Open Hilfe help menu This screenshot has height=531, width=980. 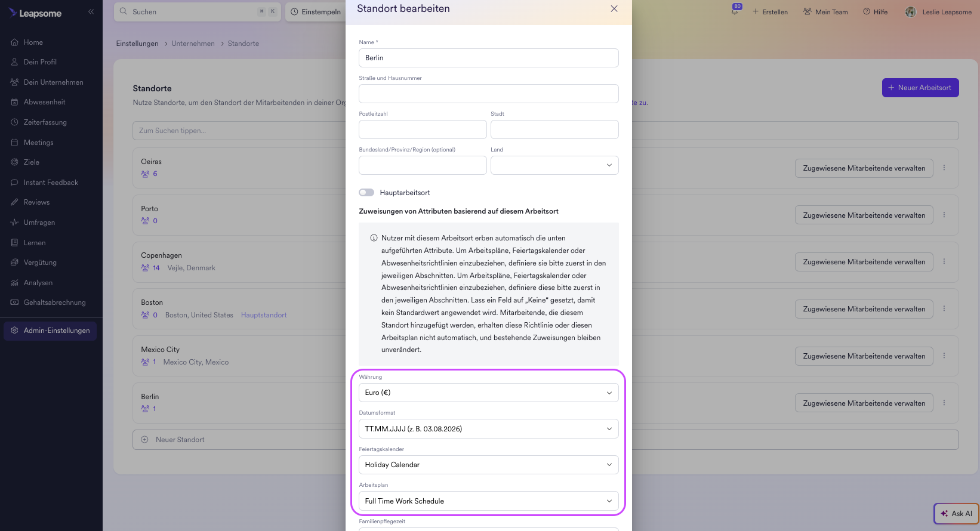click(875, 12)
